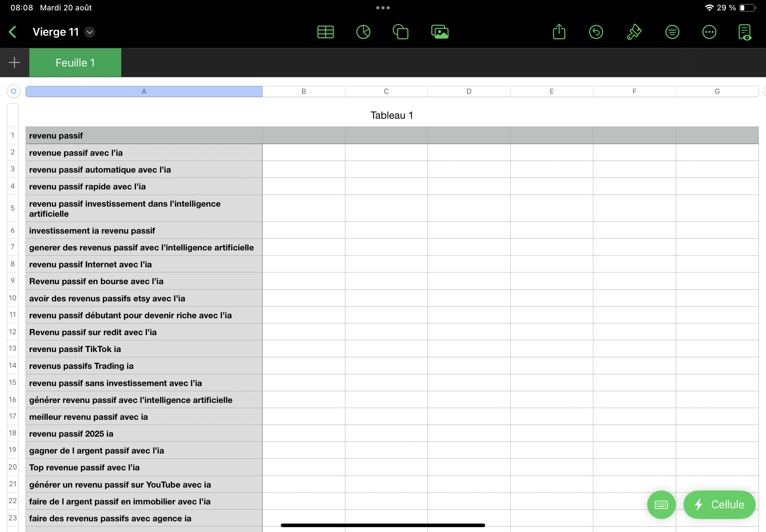766x532 pixels.
Task: Select cell 'Revenu passif en bourse avec l'ia'
Action: coord(144,281)
